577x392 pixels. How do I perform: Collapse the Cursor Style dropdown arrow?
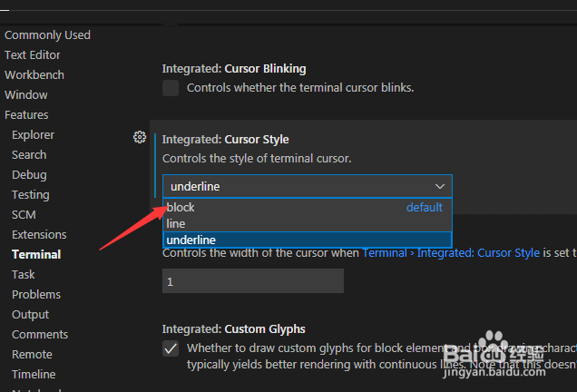[x=440, y=187]
